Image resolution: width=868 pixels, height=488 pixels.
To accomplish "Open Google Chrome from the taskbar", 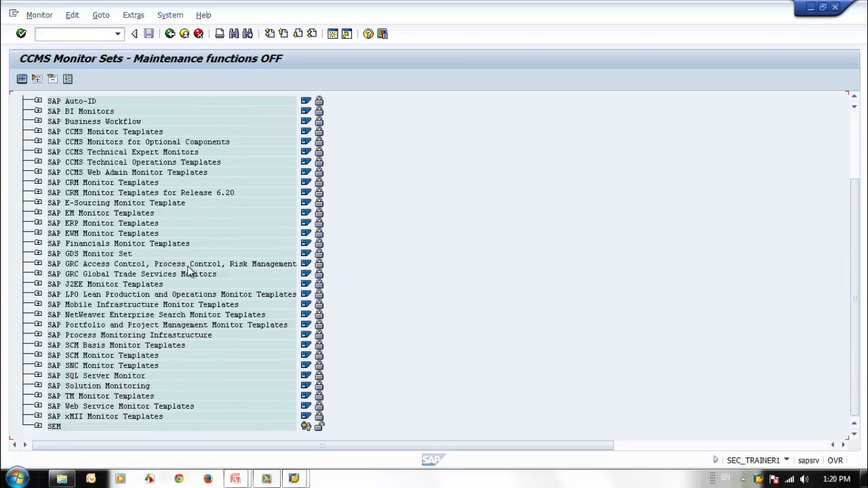I will click(178, 479).
